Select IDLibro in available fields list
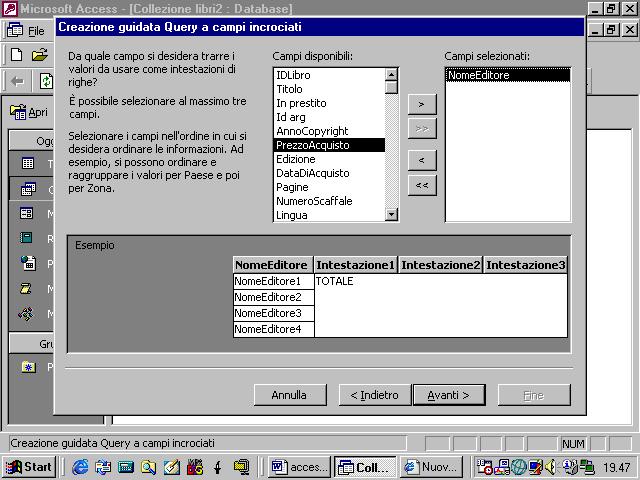The width and height of the screenshot is (640, 480). [329, 75]
